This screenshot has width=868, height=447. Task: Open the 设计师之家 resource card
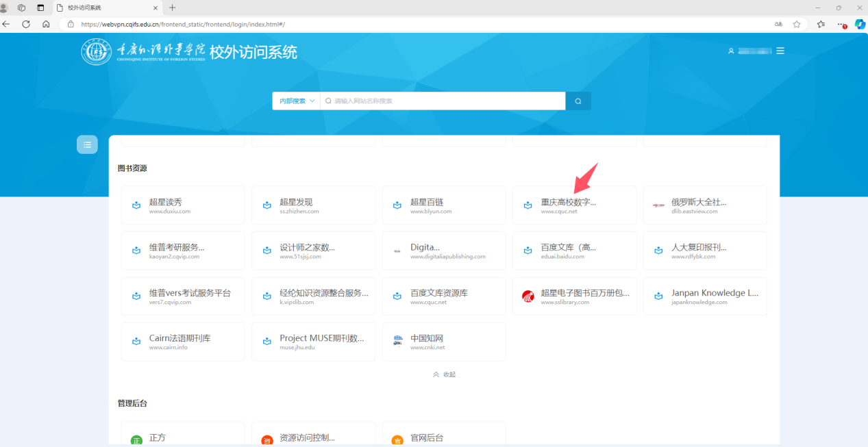pyautogui.click(x=313, y=251)
